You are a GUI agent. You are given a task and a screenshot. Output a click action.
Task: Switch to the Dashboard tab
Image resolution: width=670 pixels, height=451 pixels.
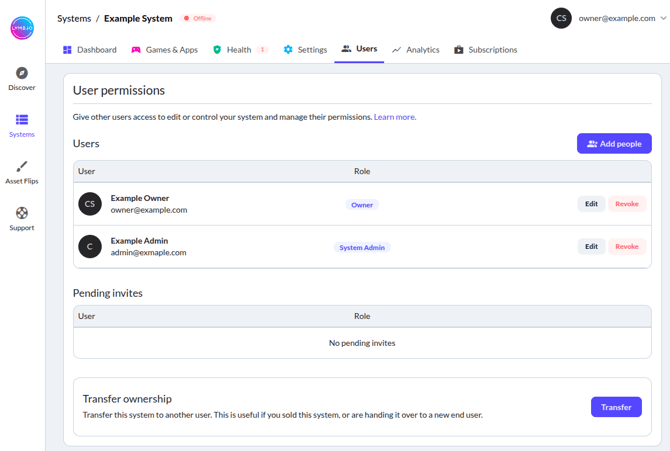(90, 49)
